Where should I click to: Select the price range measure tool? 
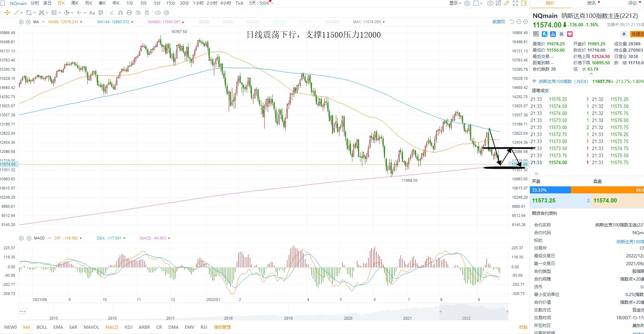tap(67, 13)
